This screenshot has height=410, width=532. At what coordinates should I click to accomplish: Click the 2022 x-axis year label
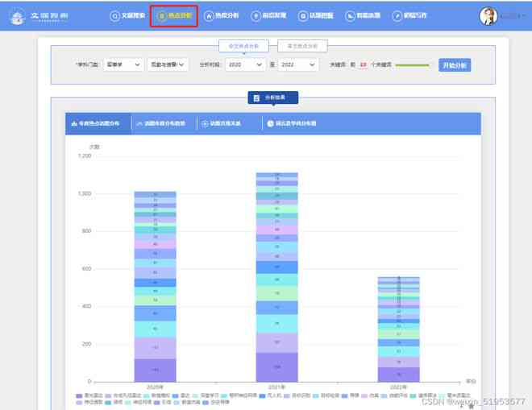(x=399, y=387)
